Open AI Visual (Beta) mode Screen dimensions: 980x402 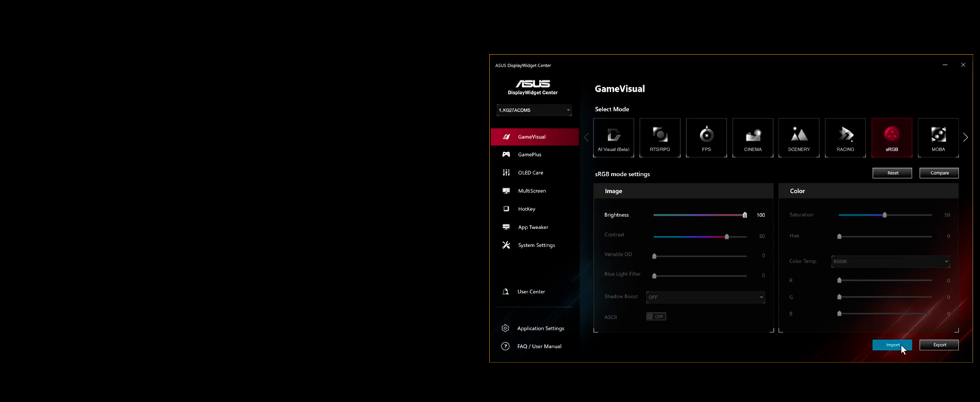613,137
